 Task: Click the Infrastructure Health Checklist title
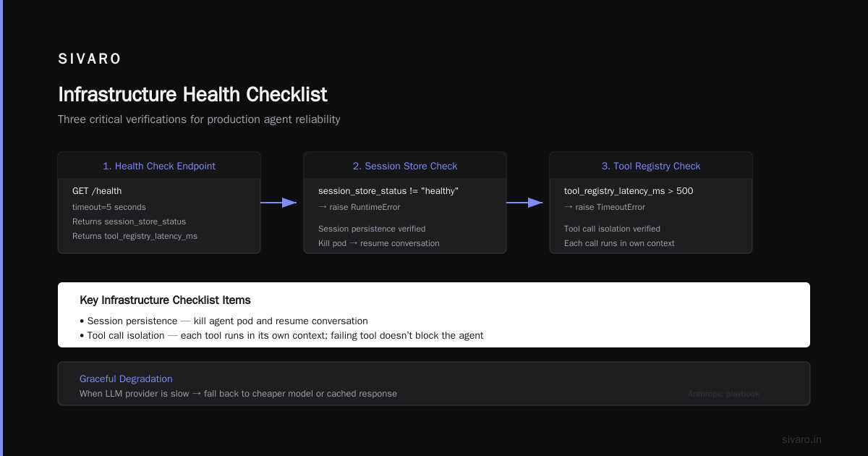tap(192, 95)
